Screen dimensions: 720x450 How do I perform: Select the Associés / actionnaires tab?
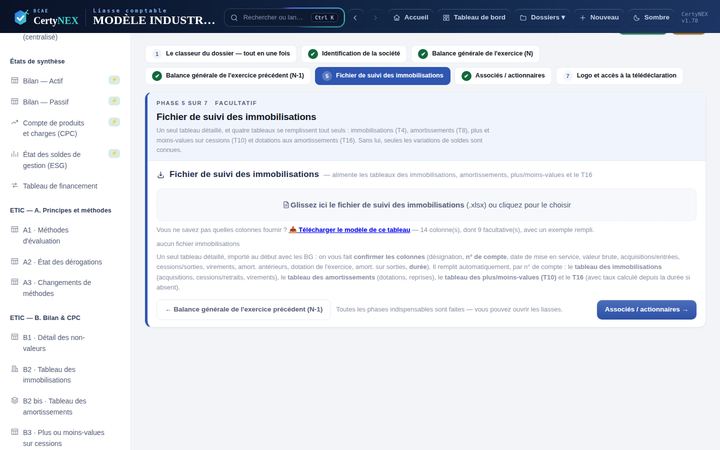(x=503, y=76)
